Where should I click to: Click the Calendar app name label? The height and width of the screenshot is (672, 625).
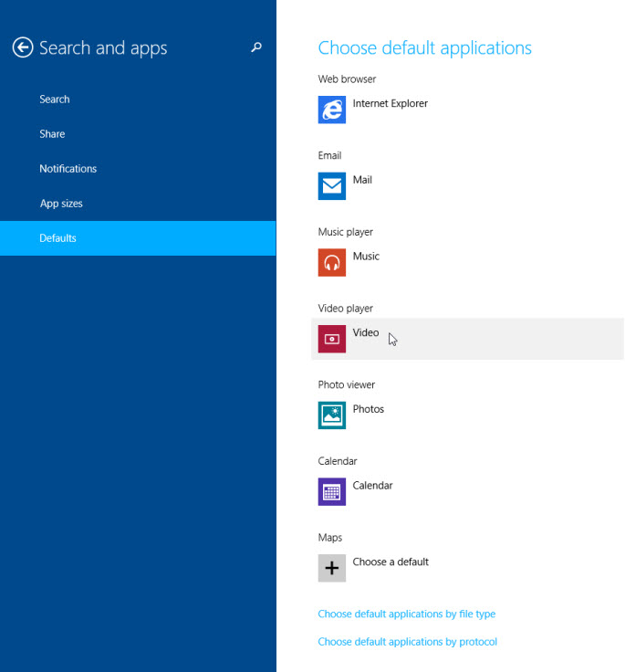[372, 485]
